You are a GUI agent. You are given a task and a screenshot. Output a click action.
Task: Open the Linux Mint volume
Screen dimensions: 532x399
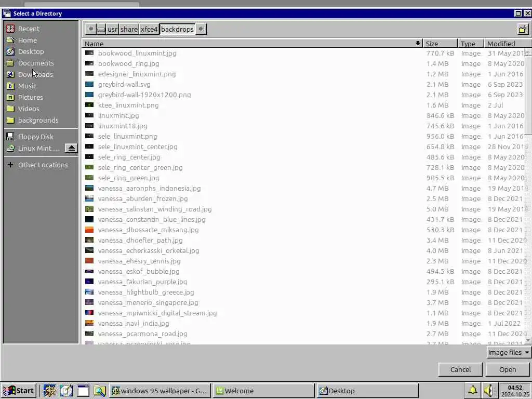(34, 148)
